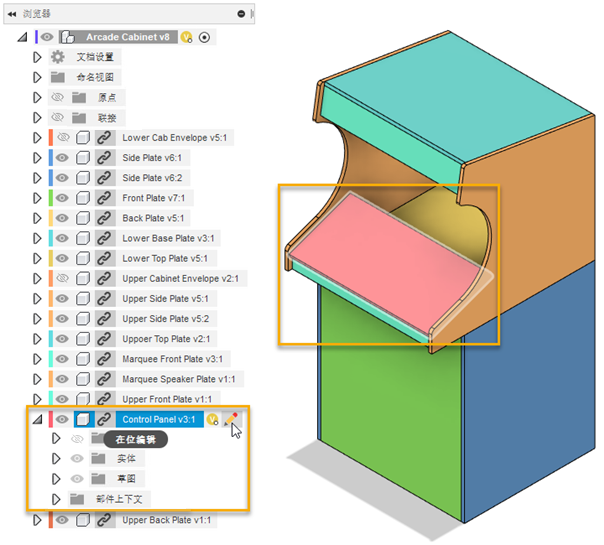Click the blue color bar of Side Plate v6:1
Screen dimensions: 604x545
pyautogui.click(x=51, y=158)
